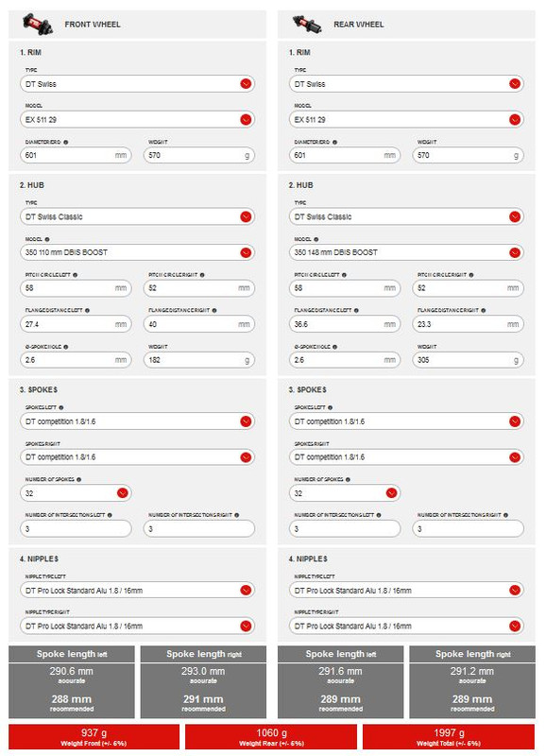Click rear Pitch Circle Left info icon
Image resolution: width=546 pixels, height=756 pixels.
344,275
